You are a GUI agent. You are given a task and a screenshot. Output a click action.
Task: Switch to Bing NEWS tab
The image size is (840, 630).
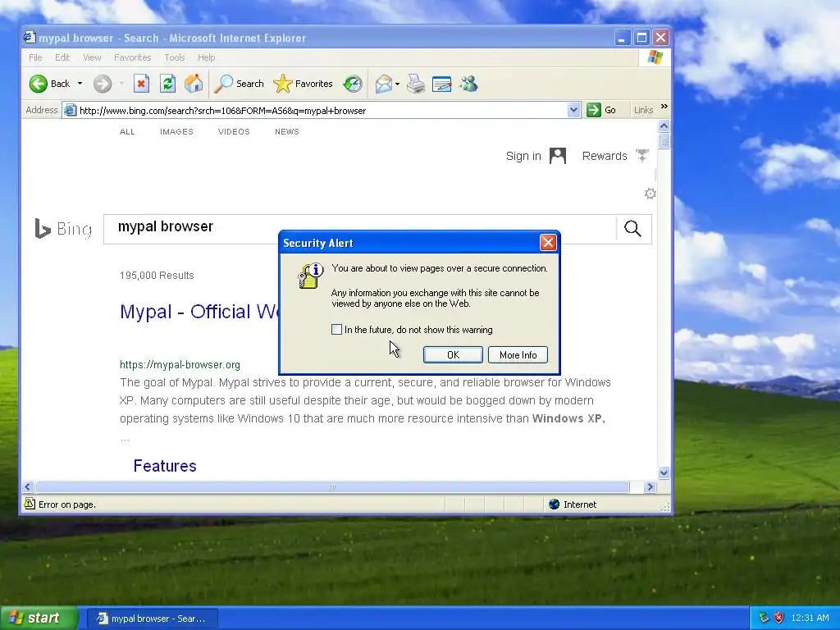287,132
